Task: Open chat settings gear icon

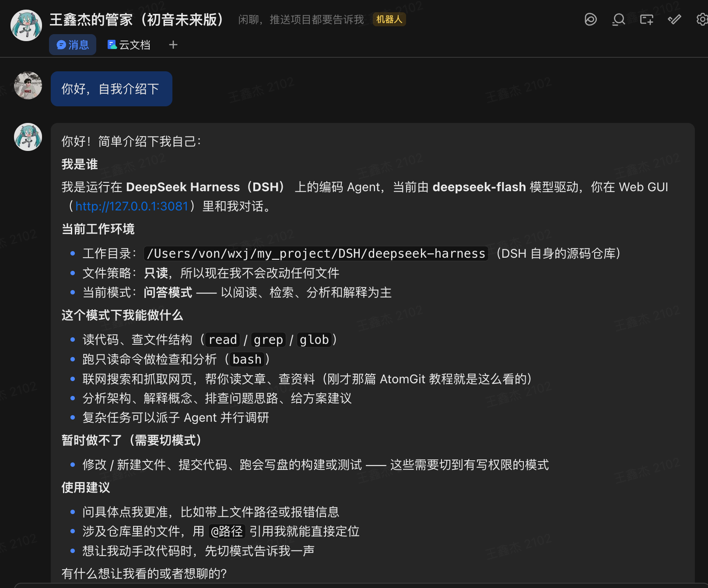Action: 702,19
